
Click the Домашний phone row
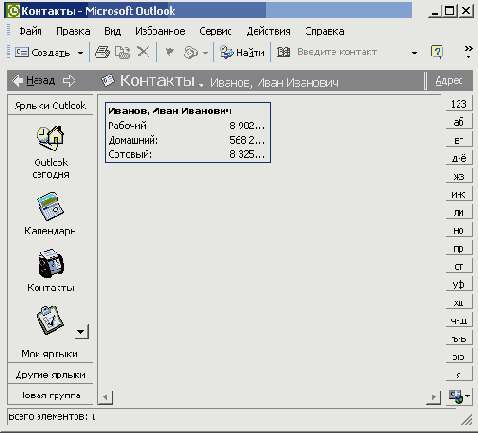point(187,140)
